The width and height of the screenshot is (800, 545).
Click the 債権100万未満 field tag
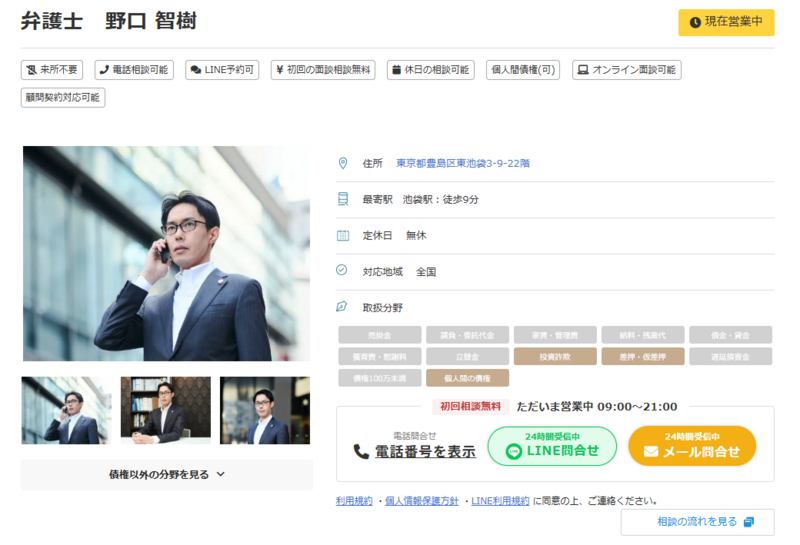click(x=380, y=378)
